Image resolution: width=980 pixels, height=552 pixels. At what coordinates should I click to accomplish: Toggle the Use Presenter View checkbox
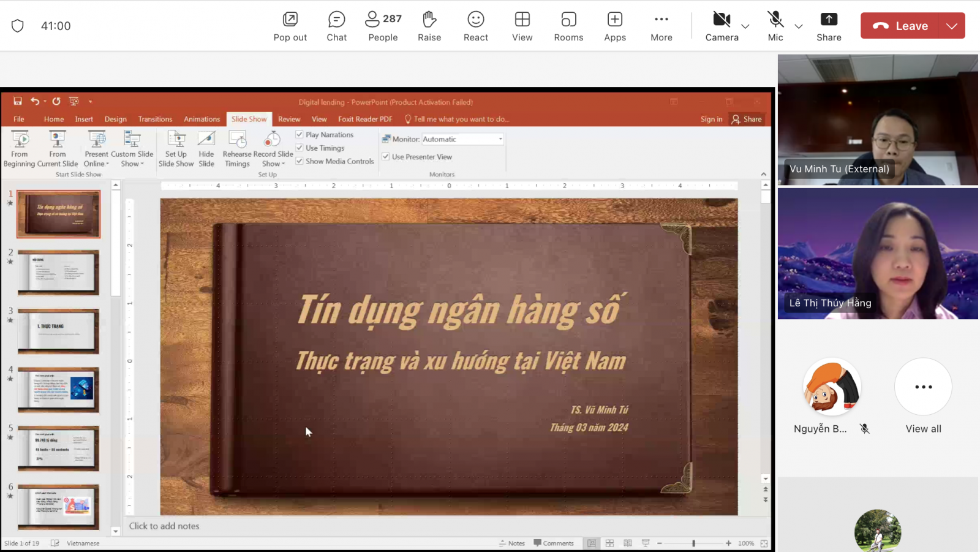coord(386,157)
